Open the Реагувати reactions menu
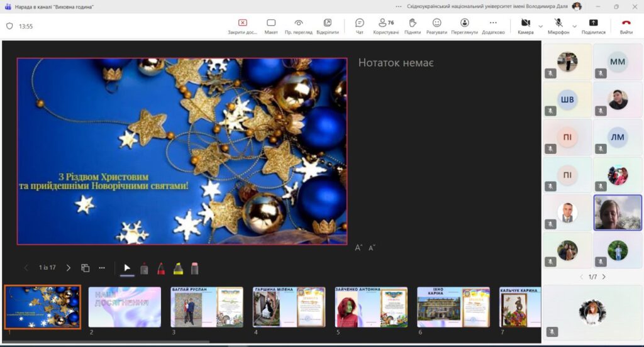Screen dimensions: 644x347 click(436, 26)
